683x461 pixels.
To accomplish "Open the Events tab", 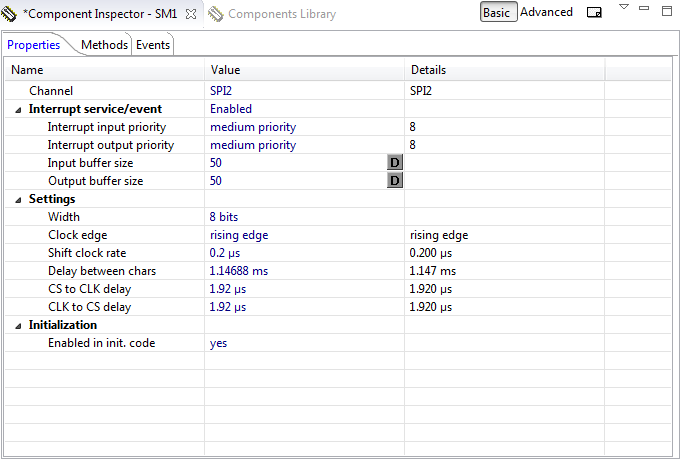I will 153,45.
